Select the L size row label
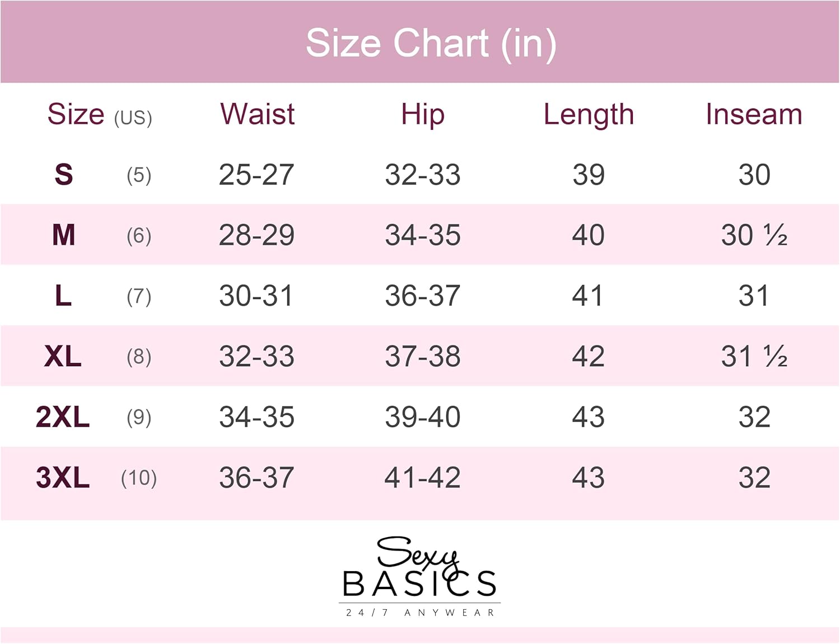This screenshot has height=644, width=840. [63, 296]
